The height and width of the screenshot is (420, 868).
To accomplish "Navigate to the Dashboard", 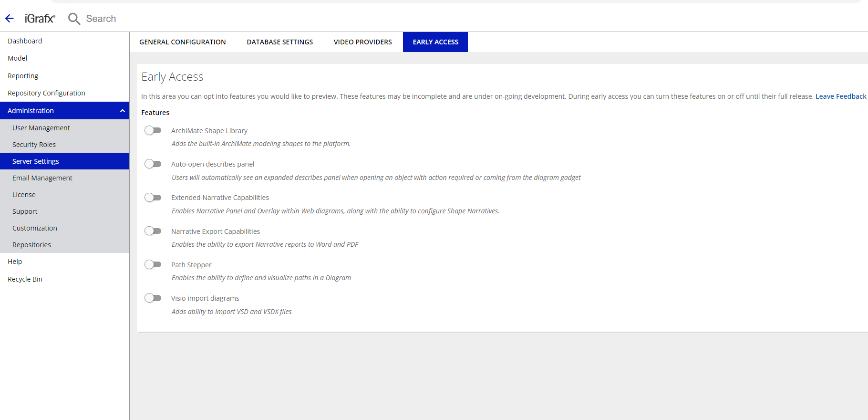I will tap(25, 41).
